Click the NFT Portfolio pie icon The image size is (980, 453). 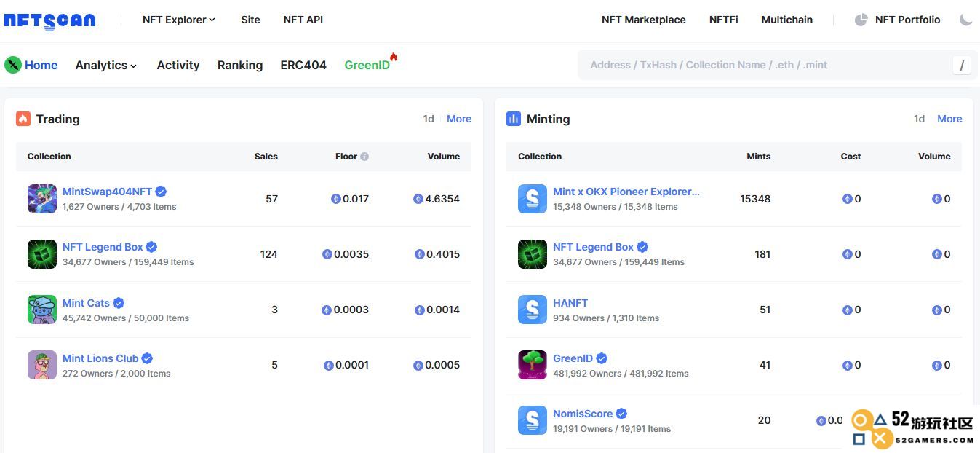[x=861, y=20]
